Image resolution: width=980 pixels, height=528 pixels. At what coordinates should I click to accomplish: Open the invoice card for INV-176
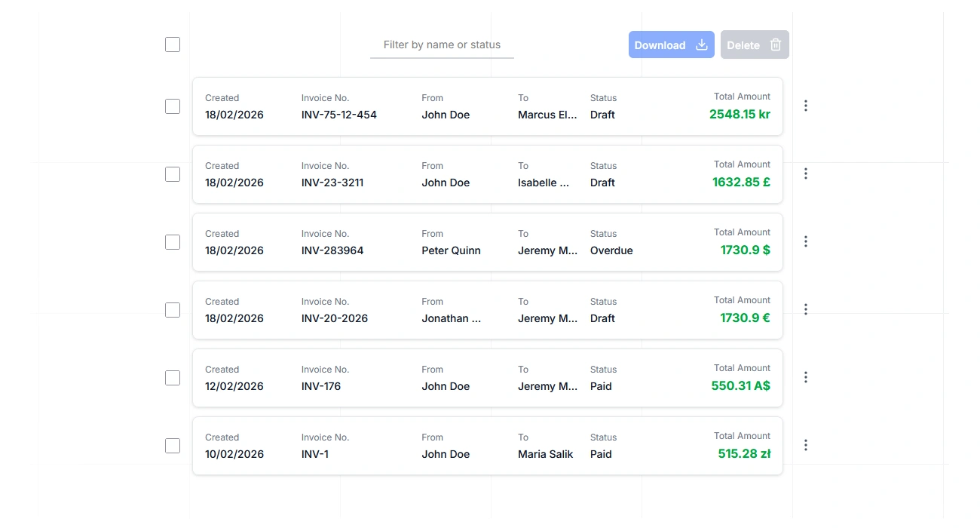click(x=488, y=377)
